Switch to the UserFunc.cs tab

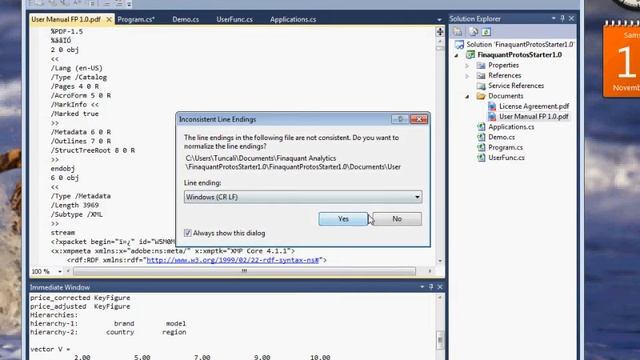pos(234,19)
